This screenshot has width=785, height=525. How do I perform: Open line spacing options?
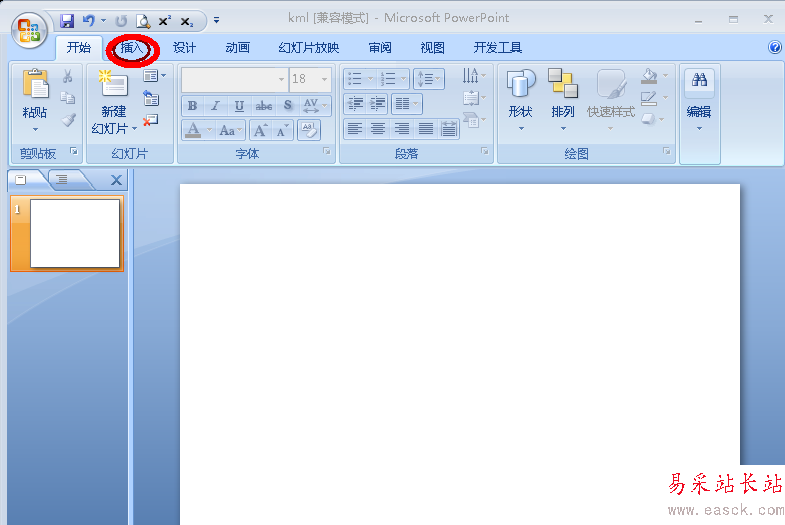[x=429, y=79]
